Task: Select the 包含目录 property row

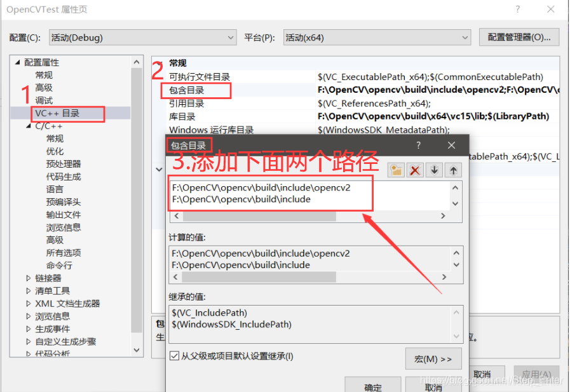Action: pos(186,90)
